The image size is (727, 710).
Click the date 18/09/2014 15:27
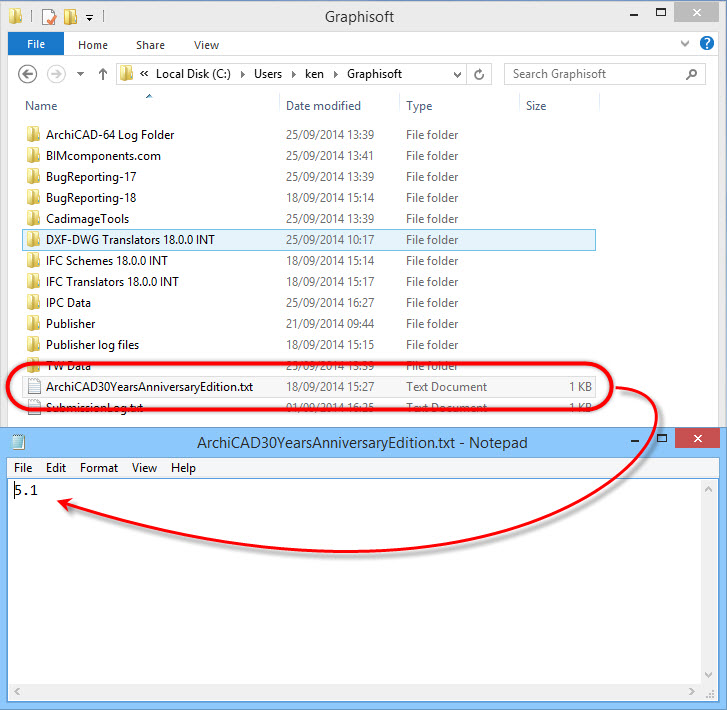coord(330,387)
